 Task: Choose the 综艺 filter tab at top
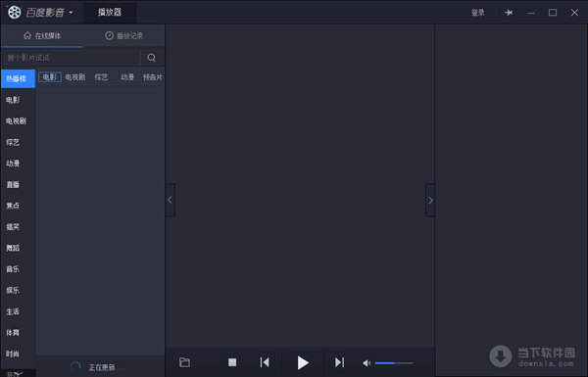[101, 77]
